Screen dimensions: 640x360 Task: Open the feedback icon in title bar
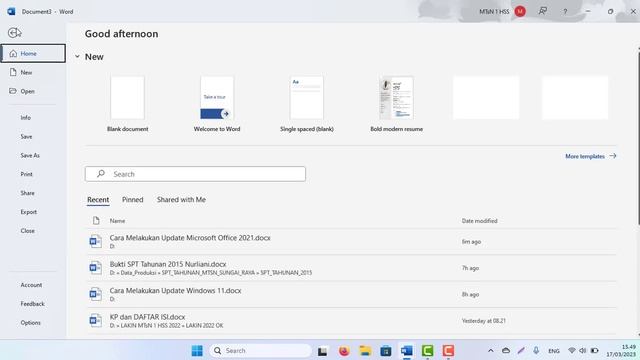coord(542,11)
